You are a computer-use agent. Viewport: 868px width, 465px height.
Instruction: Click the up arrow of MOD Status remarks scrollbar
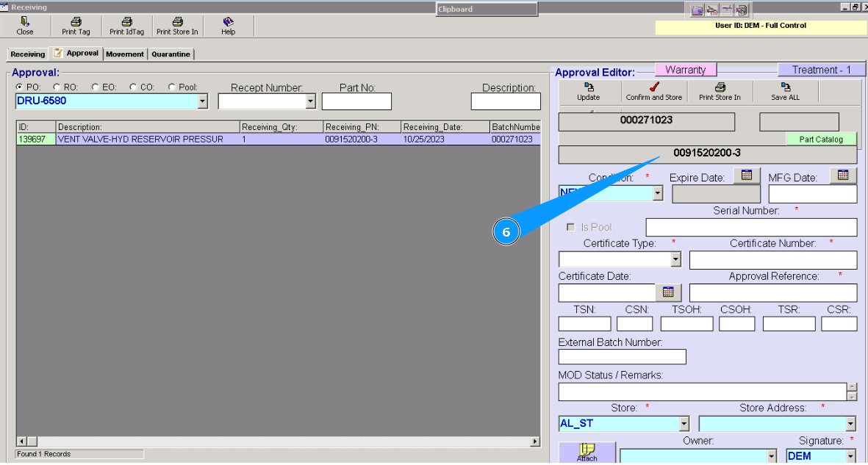click(852, 388)
